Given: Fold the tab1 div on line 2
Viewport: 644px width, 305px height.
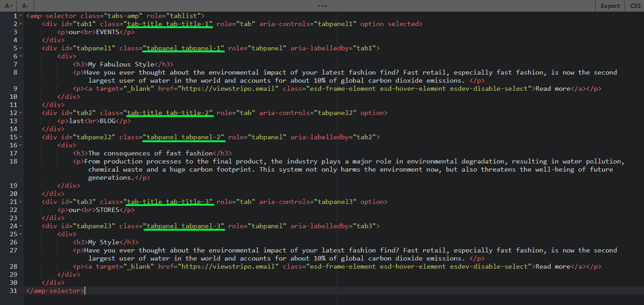Looking at the screenshot, I should (21, 24).
